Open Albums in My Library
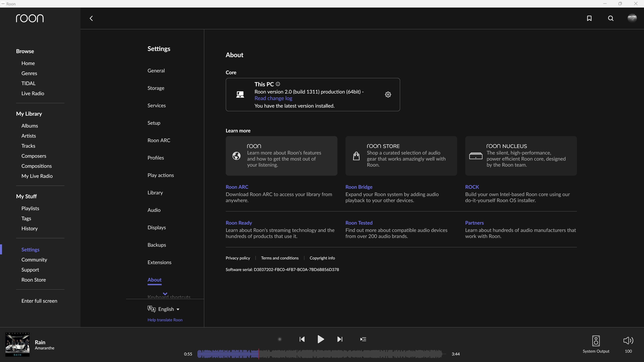 pyautogui.click(x=30, y=126)
